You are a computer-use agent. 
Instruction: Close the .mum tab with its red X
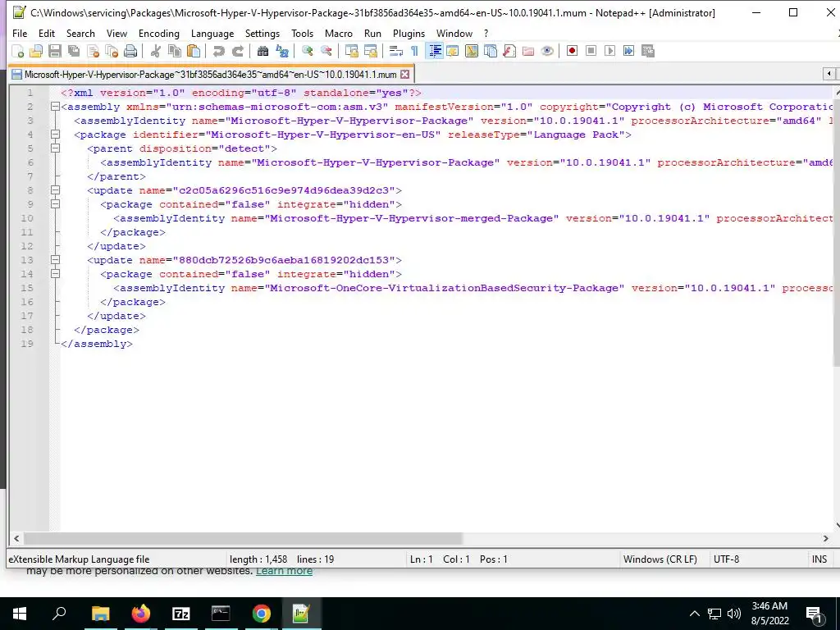coord(405,75)
